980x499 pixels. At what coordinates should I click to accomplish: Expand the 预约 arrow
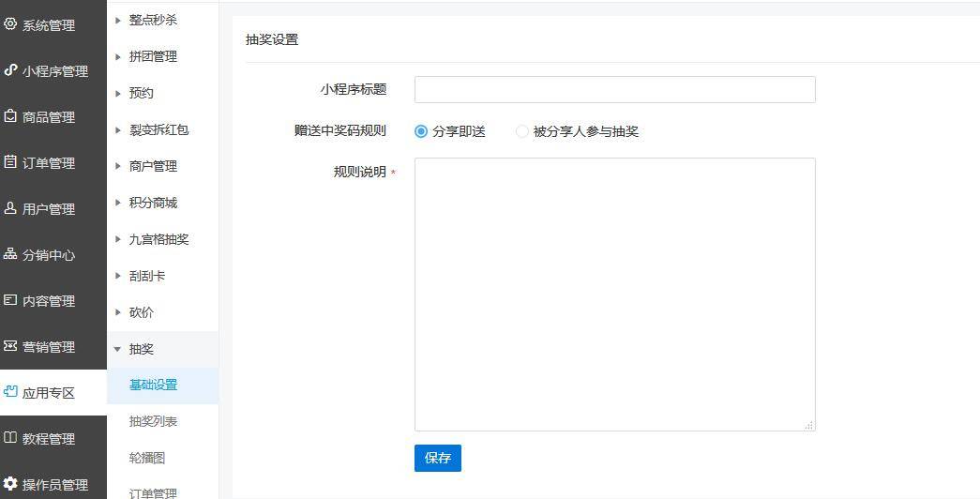[x=117, y=93]
